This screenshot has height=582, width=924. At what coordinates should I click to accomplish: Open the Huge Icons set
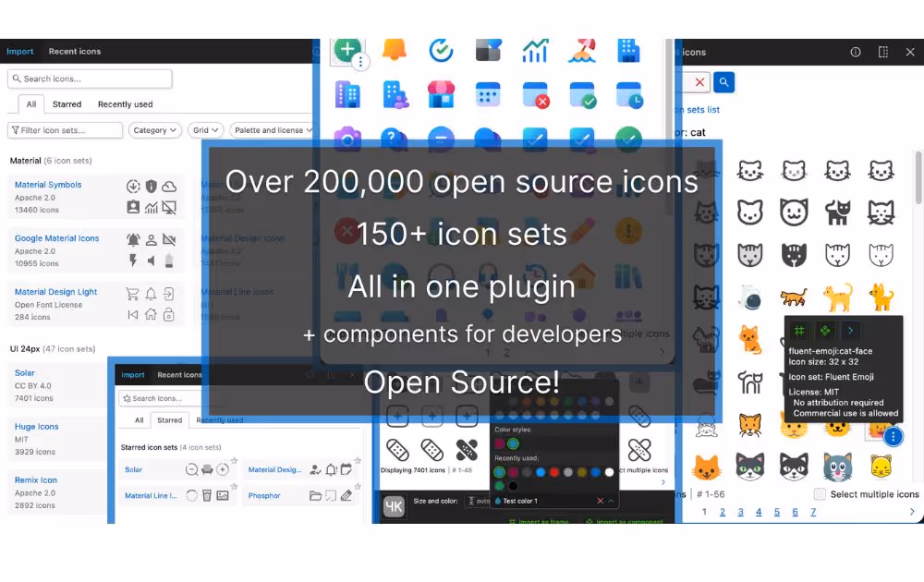click(x=37, y=427)
